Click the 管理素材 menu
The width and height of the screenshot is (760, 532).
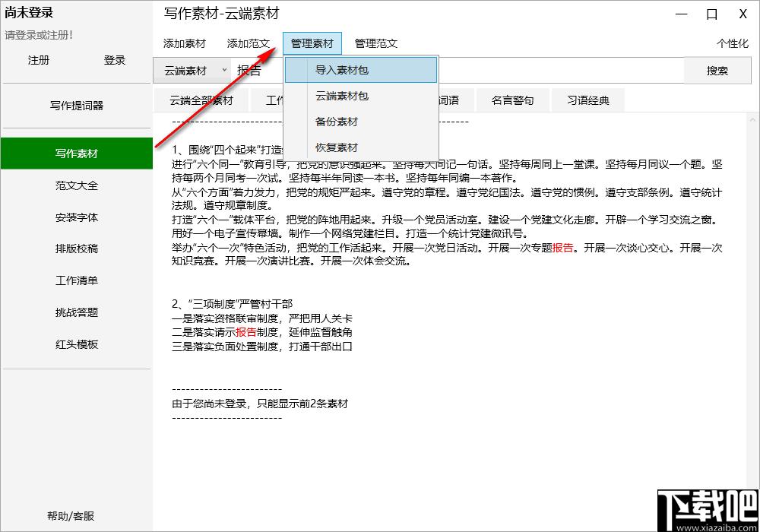coord(312,43)
